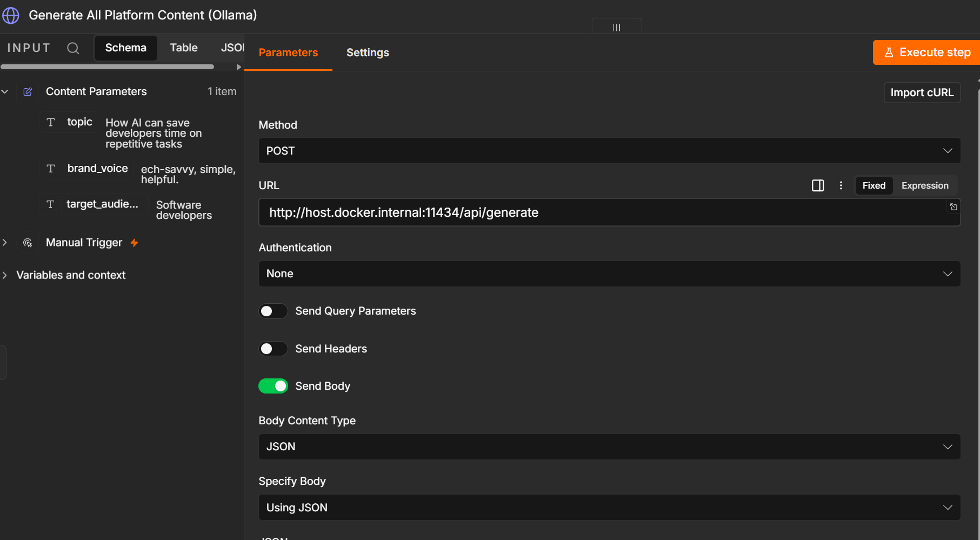Click the Content Parameters edit node icon
Image resolution: width=980 pixels, height=540 pixels.
coord(28,92)
